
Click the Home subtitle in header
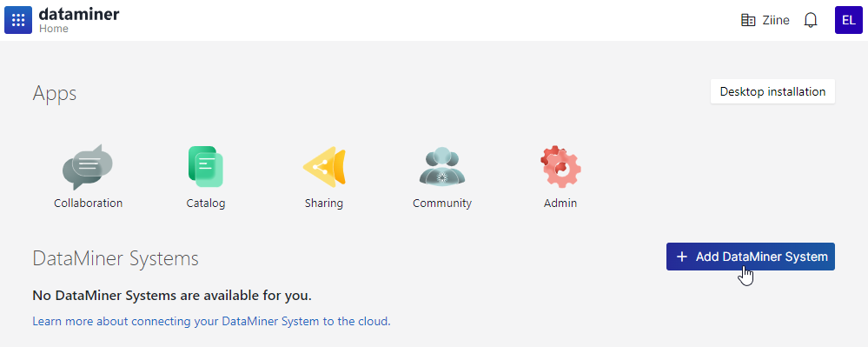pyautogui.click(x=54, y=29)
